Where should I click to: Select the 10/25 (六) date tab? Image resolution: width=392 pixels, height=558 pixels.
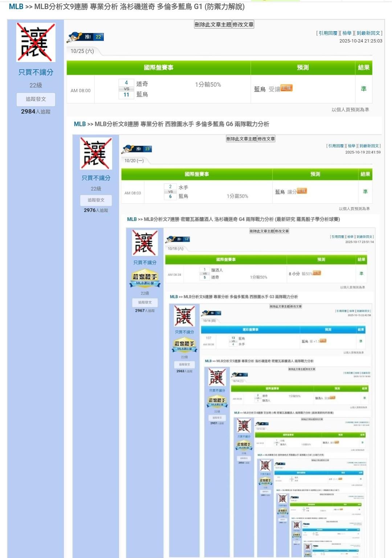[x=82, y=51]
